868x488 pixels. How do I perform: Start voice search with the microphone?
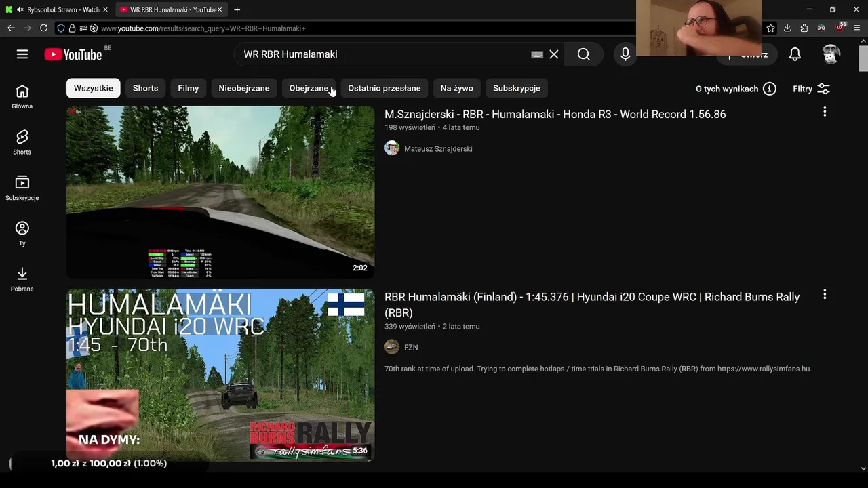coord(625,54)
